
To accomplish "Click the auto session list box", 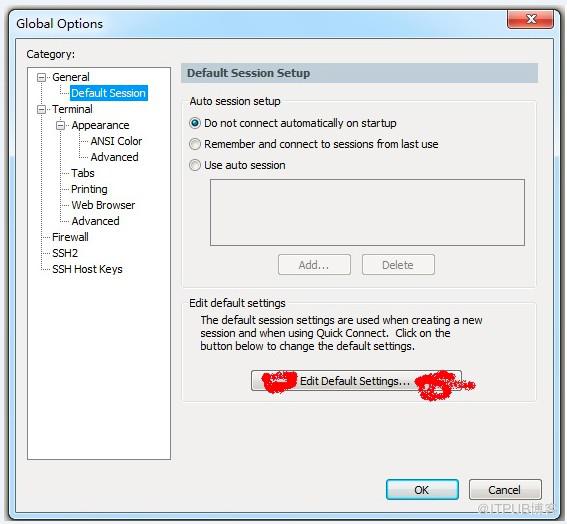I will click(367, 213).
